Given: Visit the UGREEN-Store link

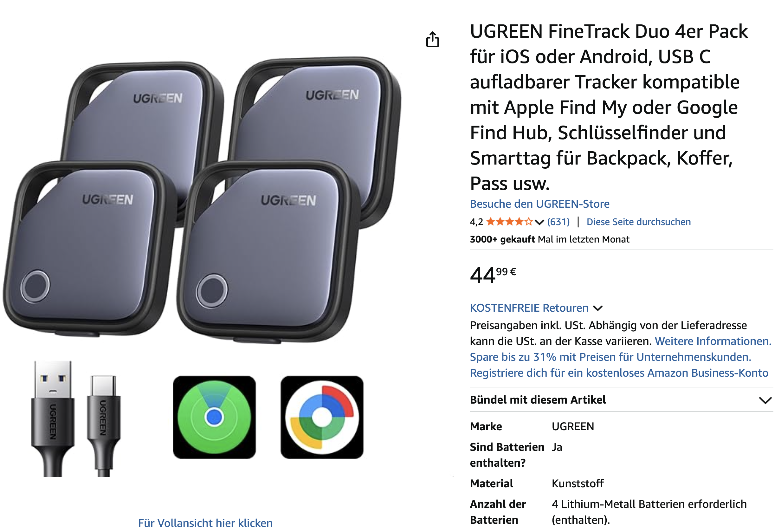Looking at the screenshot, I should (x=539, y=204).
